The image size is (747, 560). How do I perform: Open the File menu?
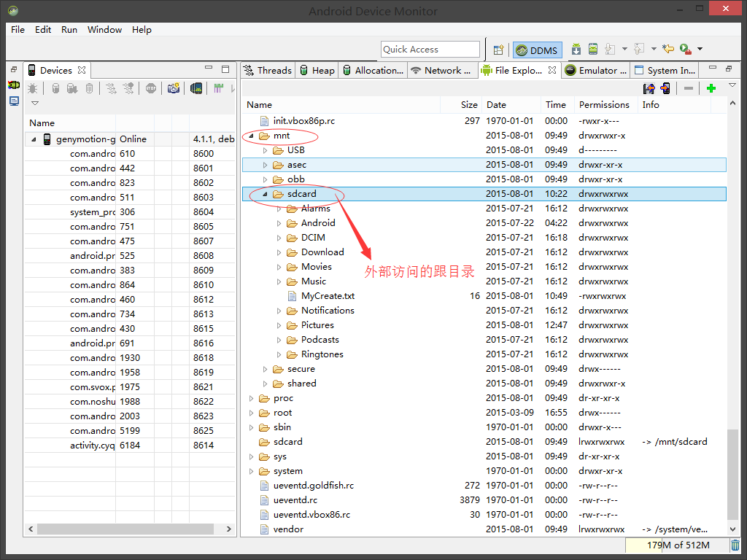pos(18,29)
